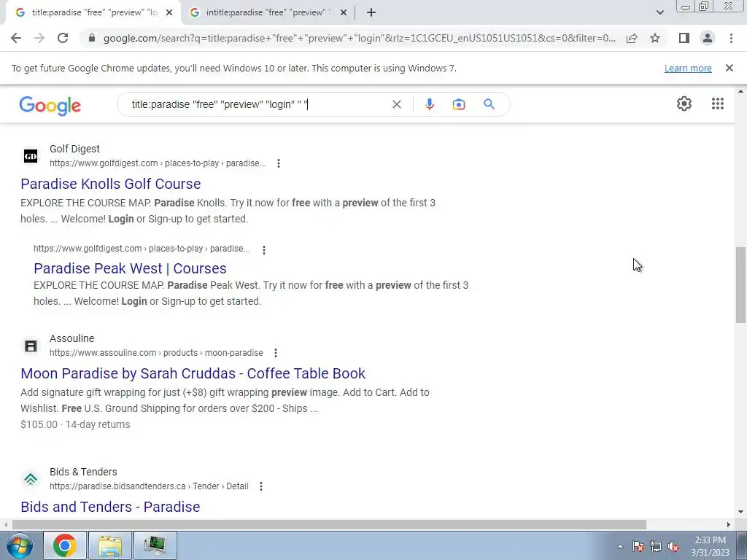Expand the tab search chevron

(x=659, y=12)
